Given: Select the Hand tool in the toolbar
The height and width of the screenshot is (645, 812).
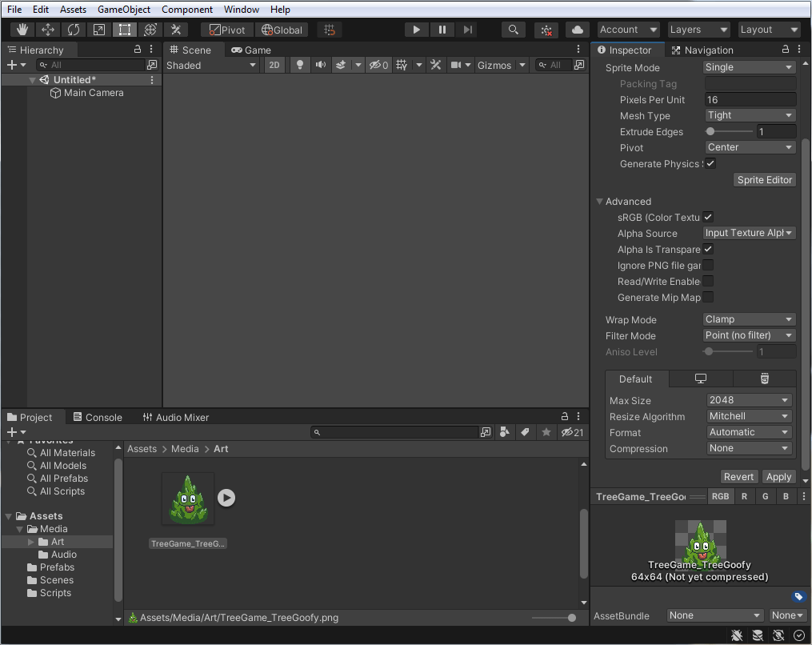Looking at the screenshot, I should tap(22, 29).
